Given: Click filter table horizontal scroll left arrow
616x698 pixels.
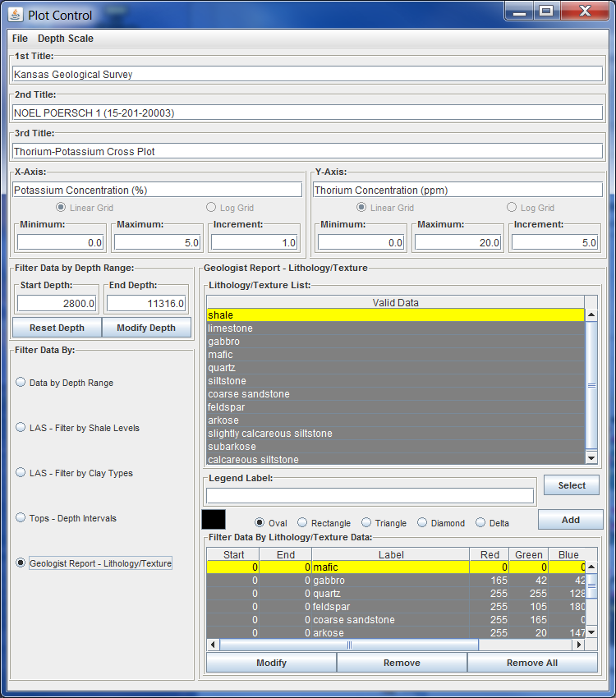Looking at the screenshot, I should click(213, 644).
